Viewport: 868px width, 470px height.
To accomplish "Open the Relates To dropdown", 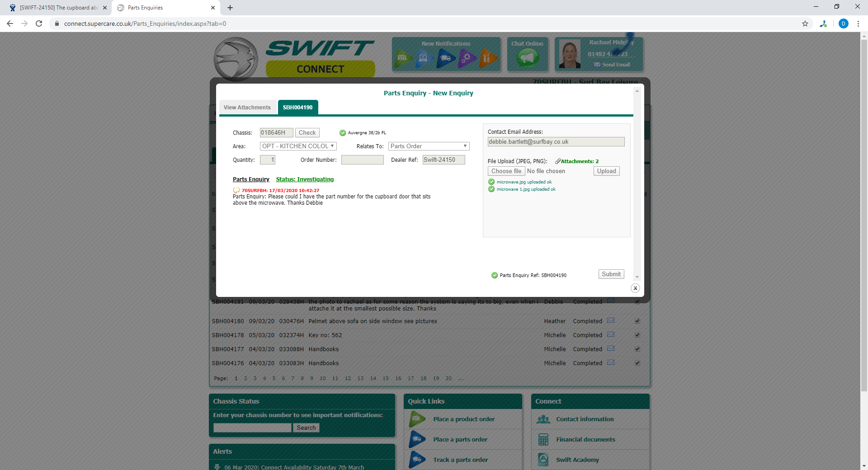I will click(x=429, y=146).
